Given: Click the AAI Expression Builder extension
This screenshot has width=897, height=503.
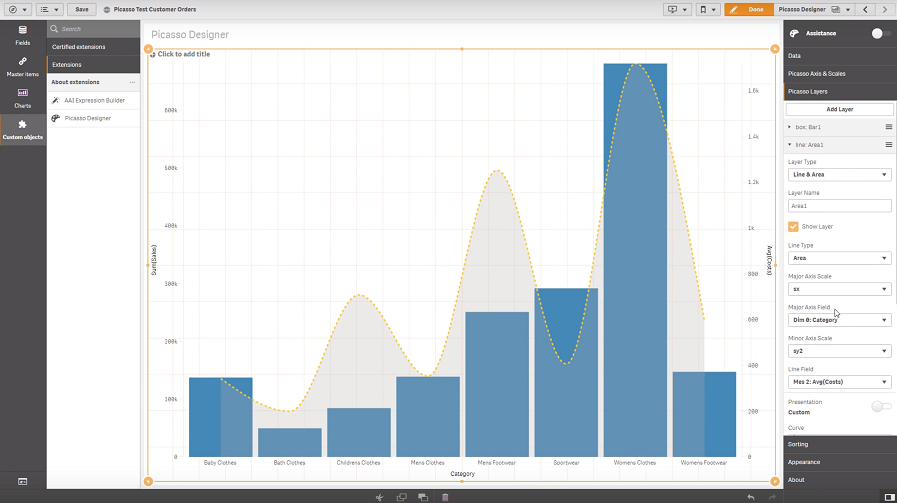Looking at the screenshot, I should [x=94, y=100].
